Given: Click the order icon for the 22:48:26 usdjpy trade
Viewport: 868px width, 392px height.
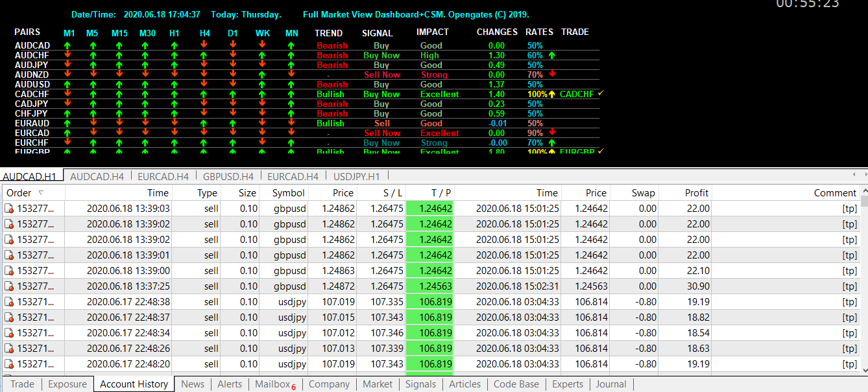Looking at the screenshot, I should tap(10, 349).
